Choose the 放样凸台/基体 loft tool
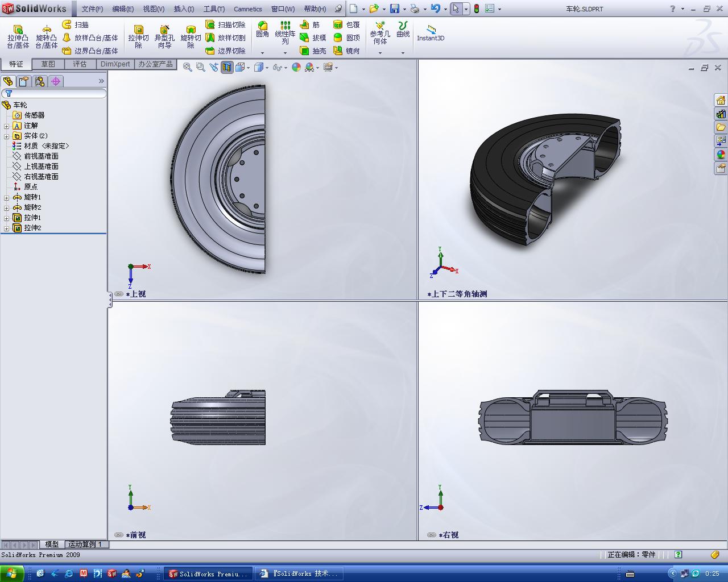728x582 pixels. (x=90, y=38)
